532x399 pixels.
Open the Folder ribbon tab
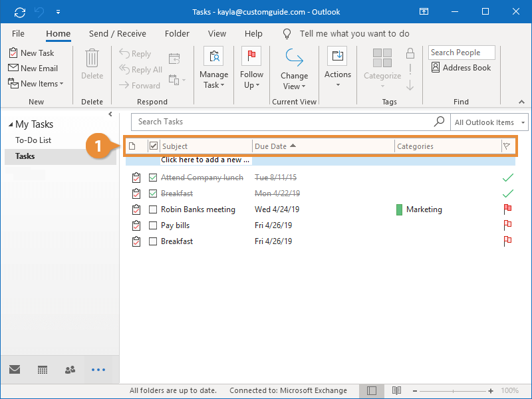coord(177,34)
